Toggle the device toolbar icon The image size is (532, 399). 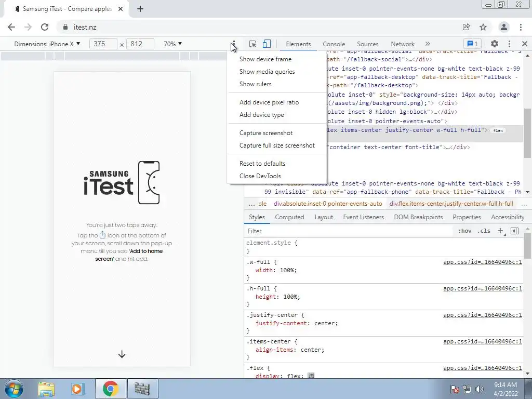point(267,44)
